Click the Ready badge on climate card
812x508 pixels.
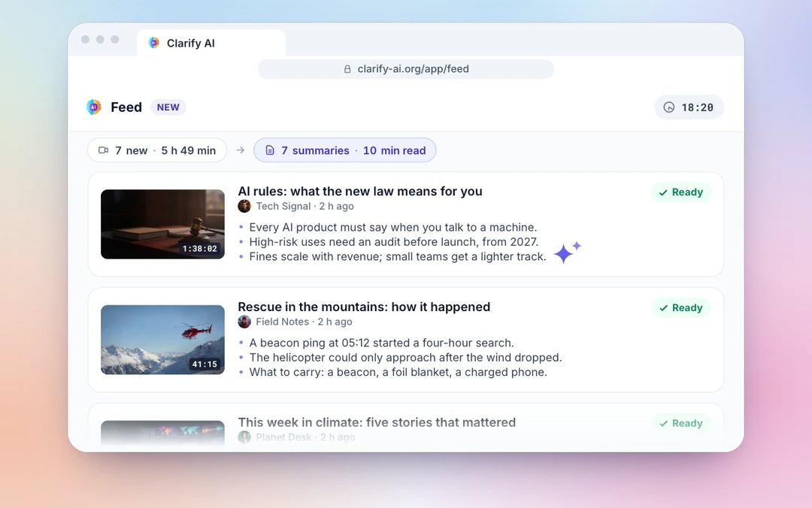pyautogui.click(x=681, y=423)
